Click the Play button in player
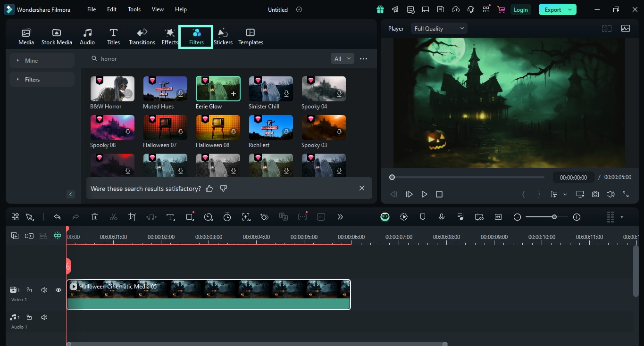644x346 pixels. [424, 194]
